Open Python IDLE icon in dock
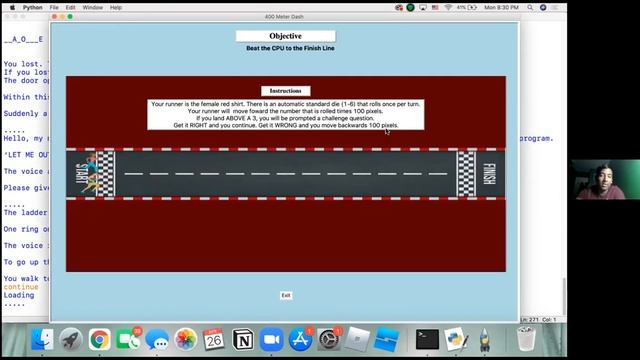 click(x=456, y=339)
